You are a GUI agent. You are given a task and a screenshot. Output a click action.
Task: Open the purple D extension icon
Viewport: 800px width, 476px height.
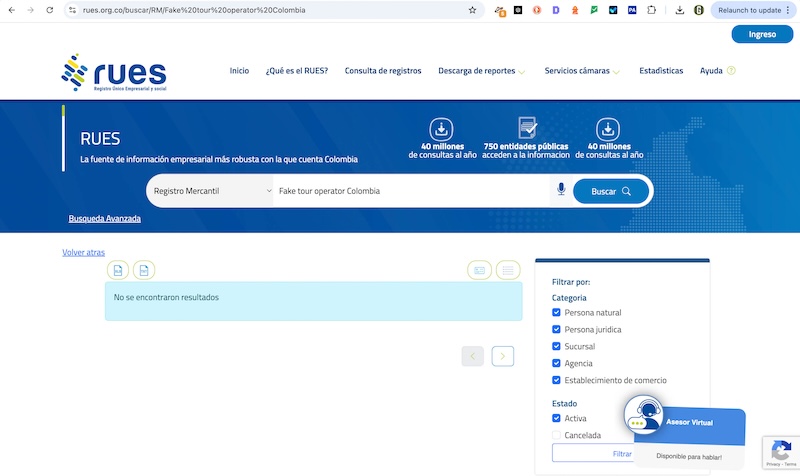556,10
